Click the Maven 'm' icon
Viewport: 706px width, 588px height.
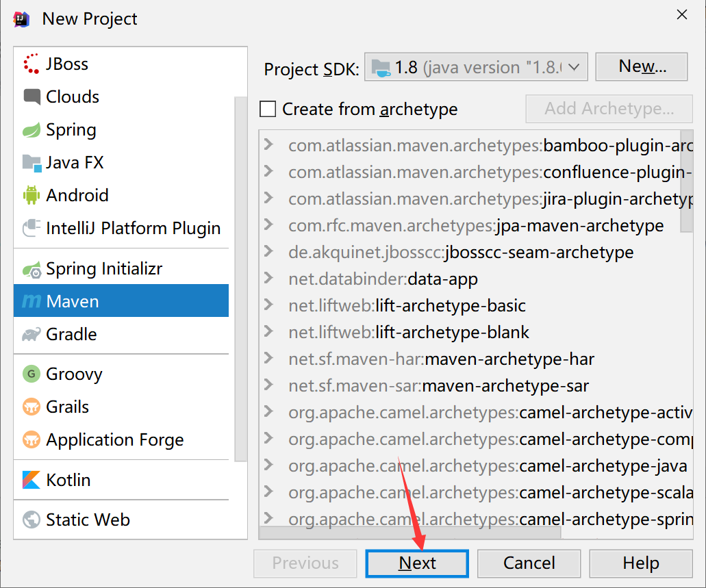pyautogui.click(x=31, y=301)
